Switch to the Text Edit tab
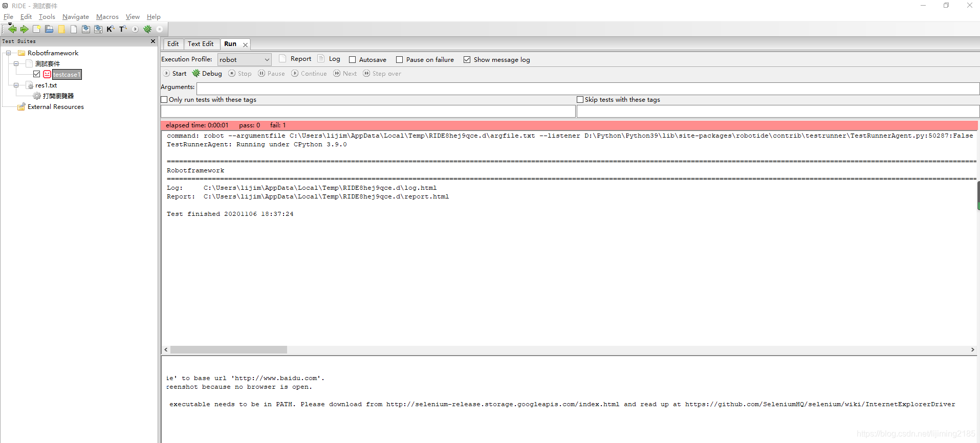The width and height of the screenshot is (980, 443). (201, 44)
